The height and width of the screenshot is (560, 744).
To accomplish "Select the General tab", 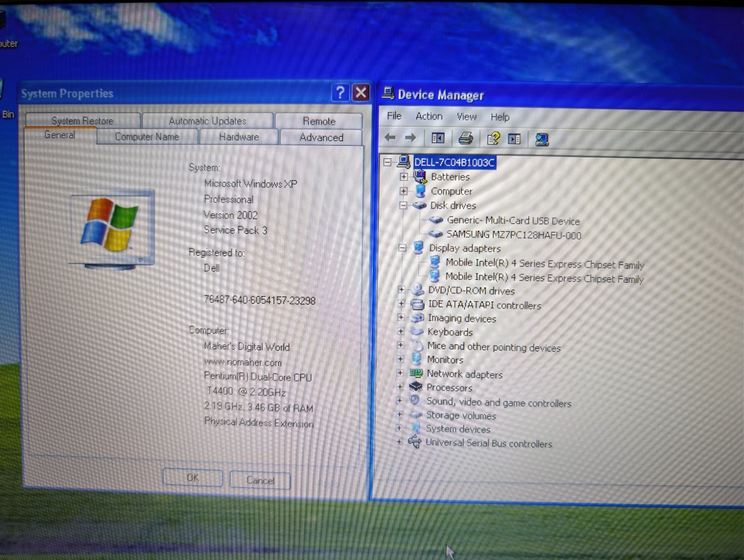I will 60,135.
